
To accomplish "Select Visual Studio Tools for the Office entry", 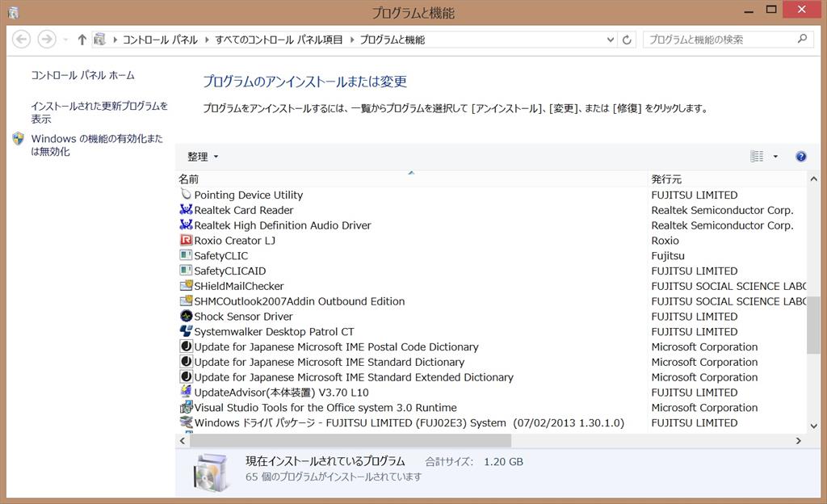I will pyautogui.click(x=325, y=408).
